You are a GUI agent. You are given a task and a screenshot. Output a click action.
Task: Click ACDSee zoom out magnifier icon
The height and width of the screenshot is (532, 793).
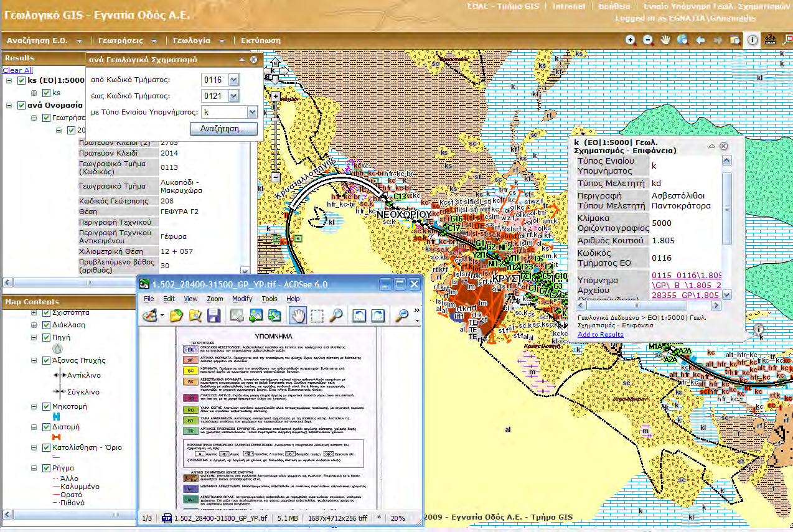pos(402,315)
